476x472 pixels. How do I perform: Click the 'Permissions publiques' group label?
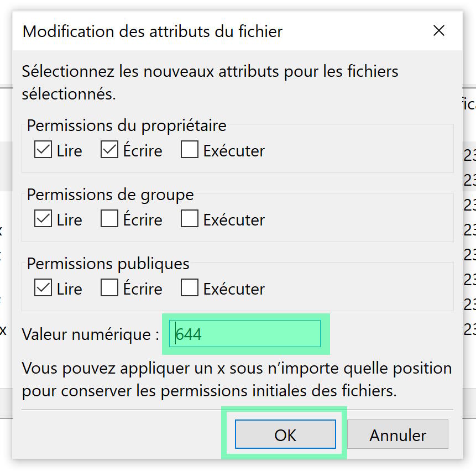108,264
